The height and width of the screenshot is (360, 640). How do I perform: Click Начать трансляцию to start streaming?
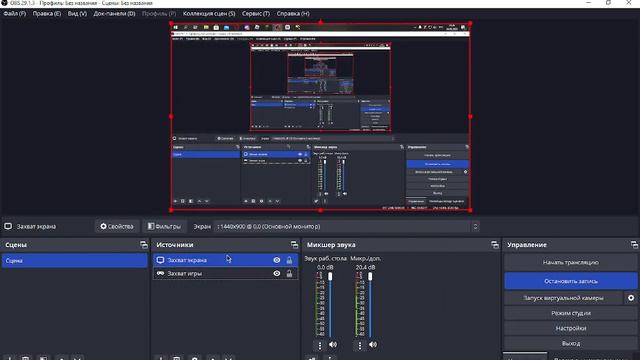[x=571, y=262]
